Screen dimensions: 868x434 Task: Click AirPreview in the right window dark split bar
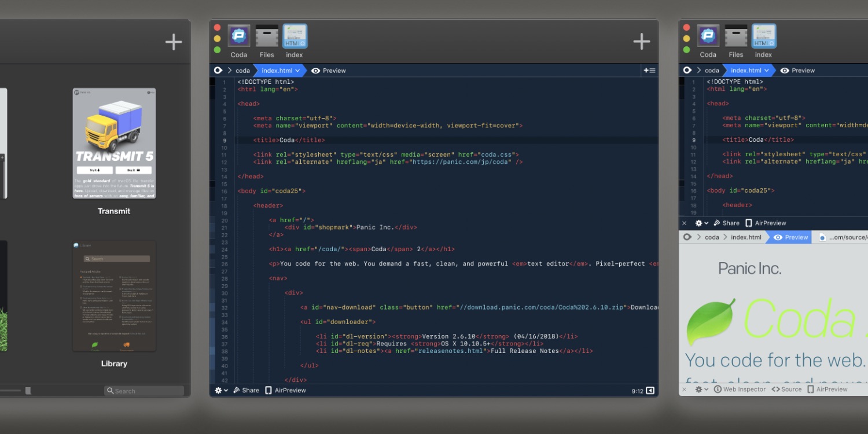tap(766, 223)
